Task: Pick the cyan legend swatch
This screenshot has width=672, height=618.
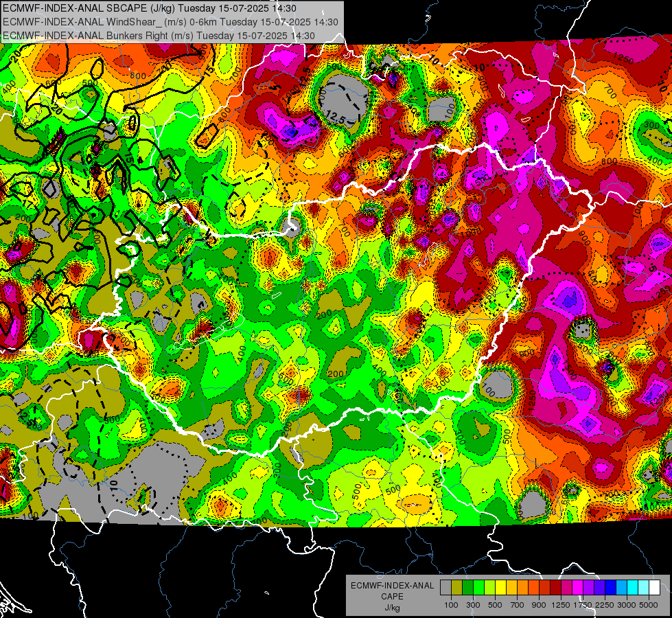Action: pos(633,588)
